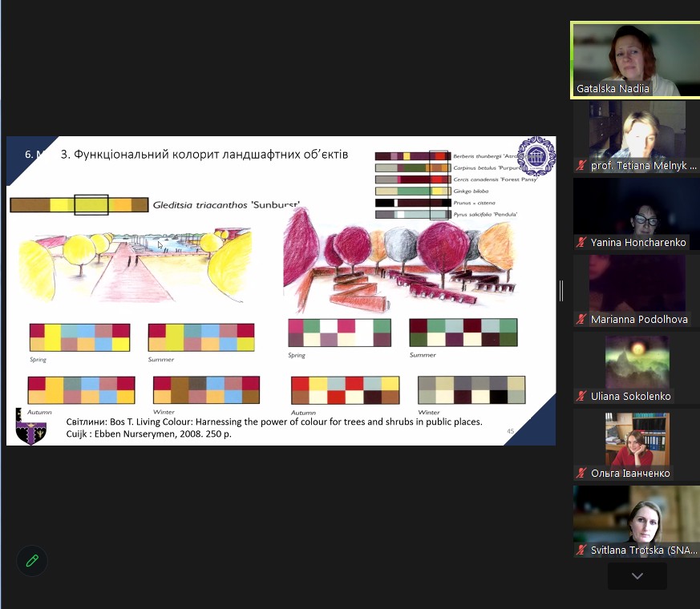
Task: Click muted mic icon beside Yanina Honcharenko
Action: 582,242
